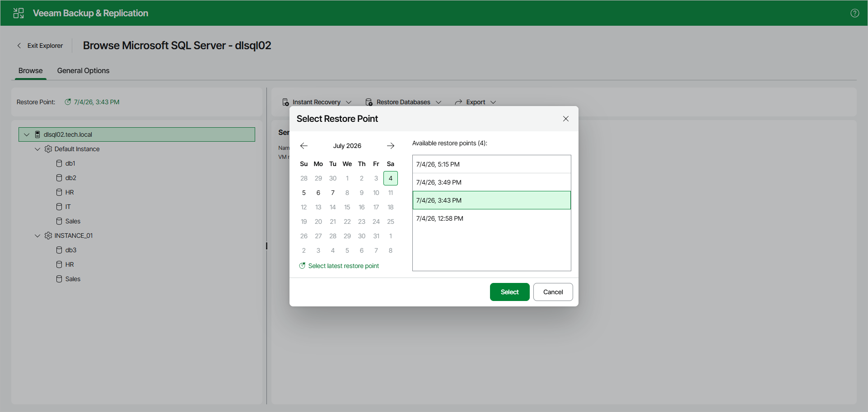
Task: Click the July 2026 month label
Action: click(x=347, y=146)
